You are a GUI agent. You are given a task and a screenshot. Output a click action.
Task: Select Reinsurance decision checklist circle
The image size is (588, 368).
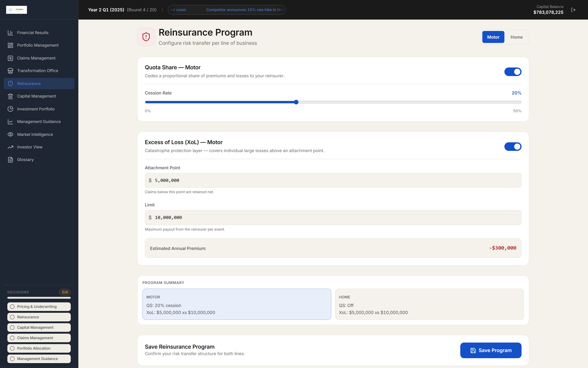[x=12, y=317]
